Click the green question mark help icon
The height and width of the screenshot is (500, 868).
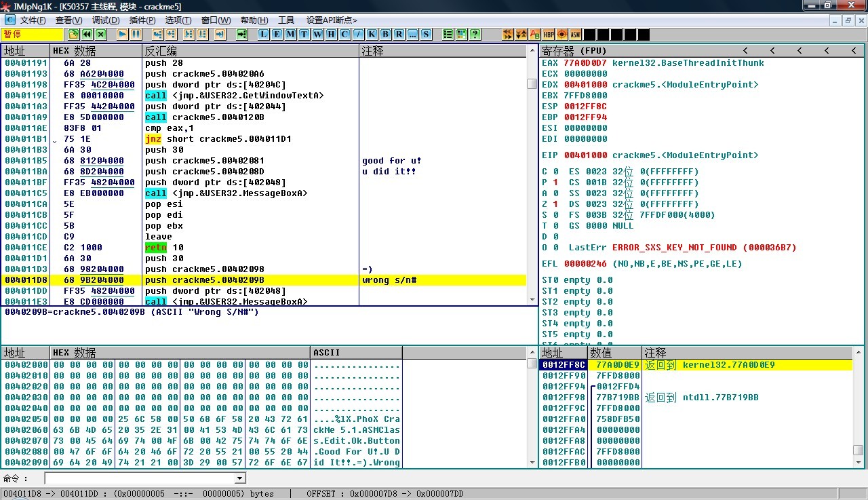pos(475,34)
